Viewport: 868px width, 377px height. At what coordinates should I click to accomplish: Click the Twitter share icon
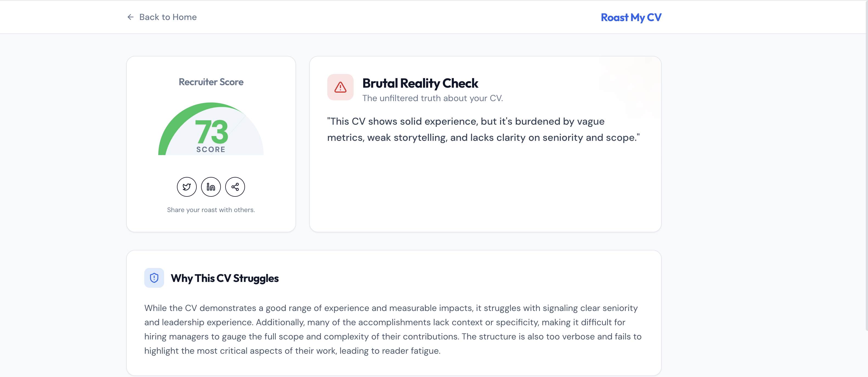pyautogui.click(x=187, y=187)
